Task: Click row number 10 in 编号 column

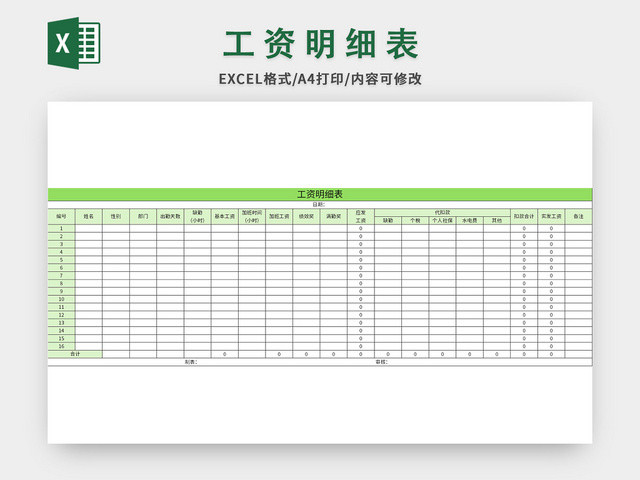Action: tap(62, 299)
